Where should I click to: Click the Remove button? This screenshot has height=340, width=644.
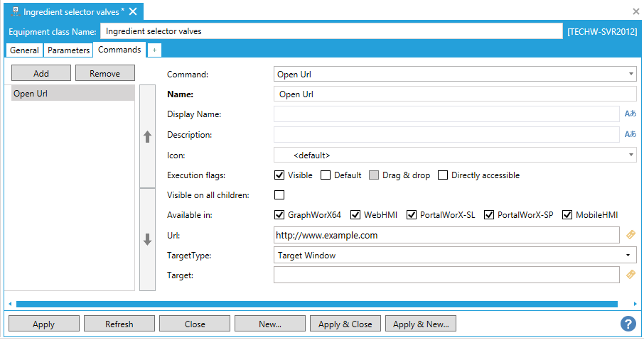(x=104, y=73)
